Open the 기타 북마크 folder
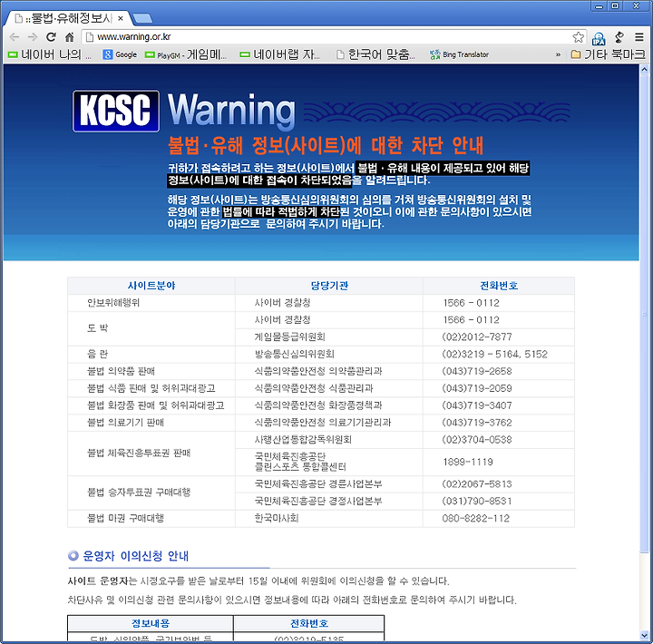Image resolution: width=653 pixels, height=644 pixels. tap(608, 54)
